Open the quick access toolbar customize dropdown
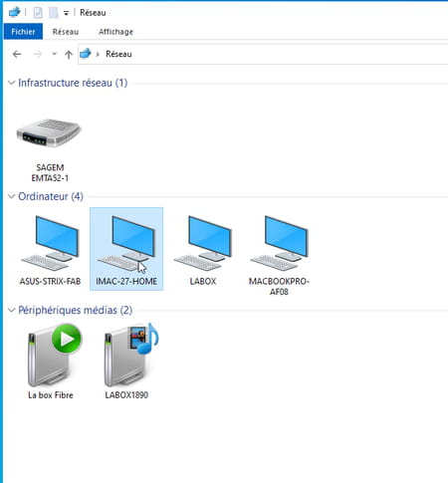448x483 pixels. (66, 13)
